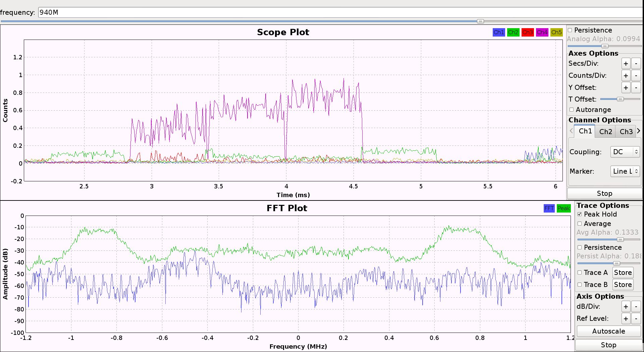Show previous channel tabs with left arrow
Viewport: 644px width, 352px height.
(571, 131)
